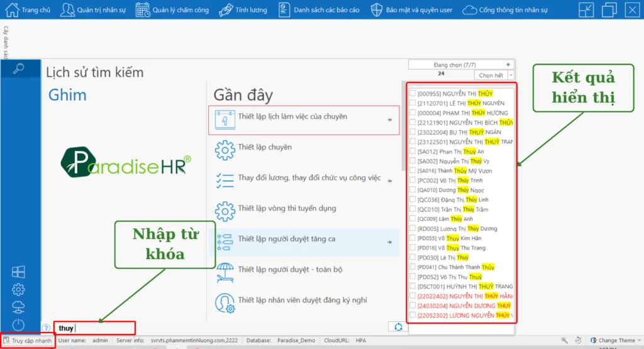644x349 pixels.
Task: Click the power icon in sidebar
Action: 18,324
